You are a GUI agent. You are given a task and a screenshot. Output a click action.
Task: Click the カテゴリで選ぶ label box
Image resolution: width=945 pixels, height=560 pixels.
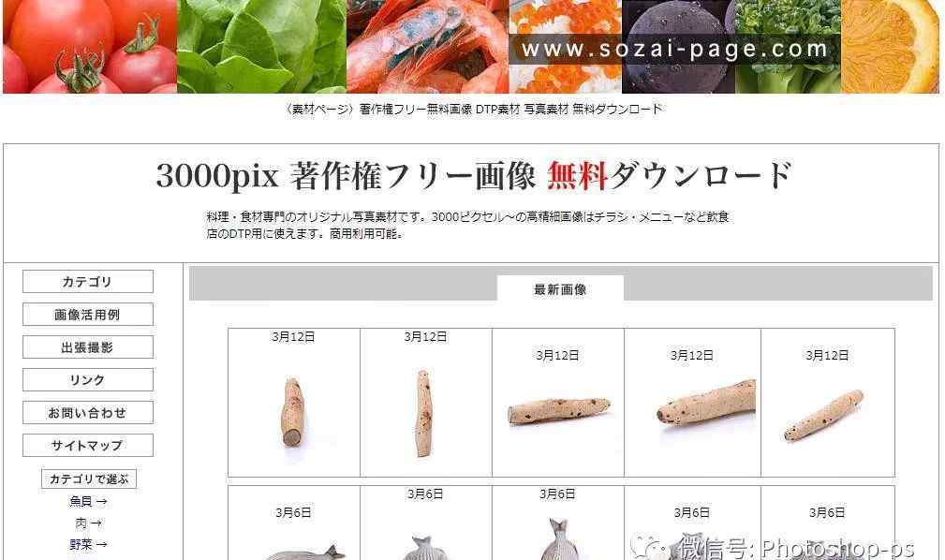[x=89, y=479]
